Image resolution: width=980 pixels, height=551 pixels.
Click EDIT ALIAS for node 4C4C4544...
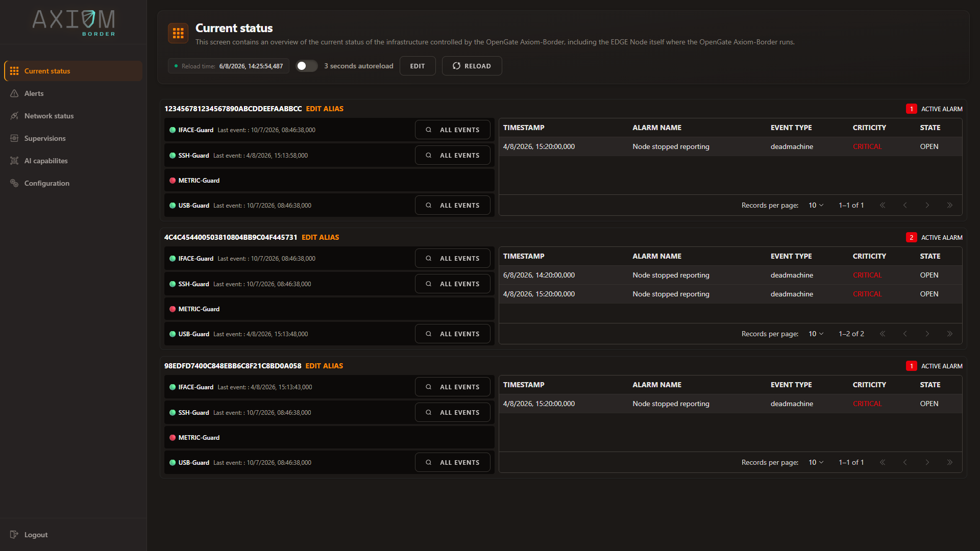point(320,237)
